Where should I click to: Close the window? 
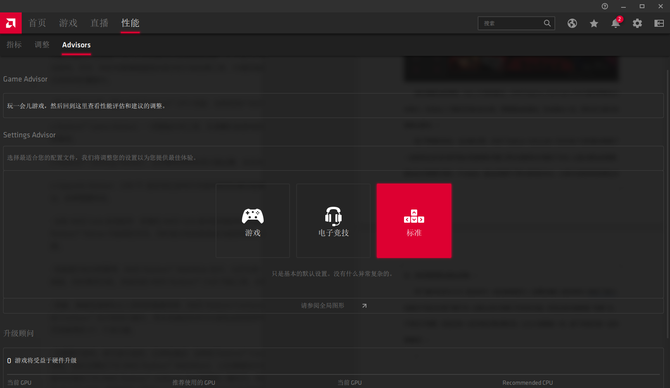coord(660,6)
